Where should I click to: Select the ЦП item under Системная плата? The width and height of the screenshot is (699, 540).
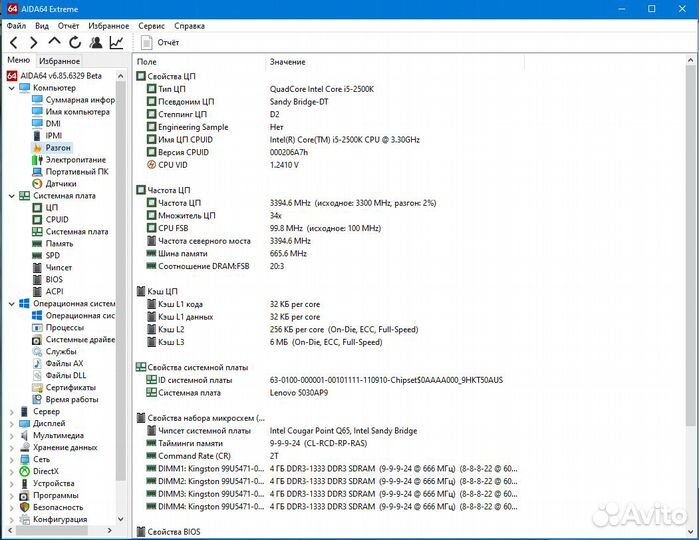point(45,207)
